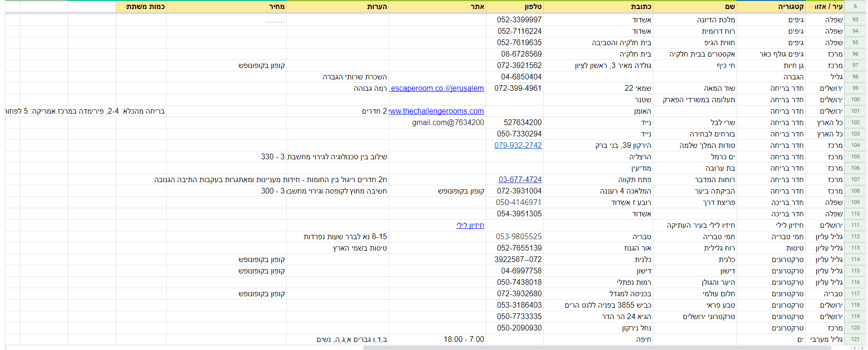This screenshot has width=868, height=350.
Task: Click the 079-932-2742 phone link
Action: [518, 146]
